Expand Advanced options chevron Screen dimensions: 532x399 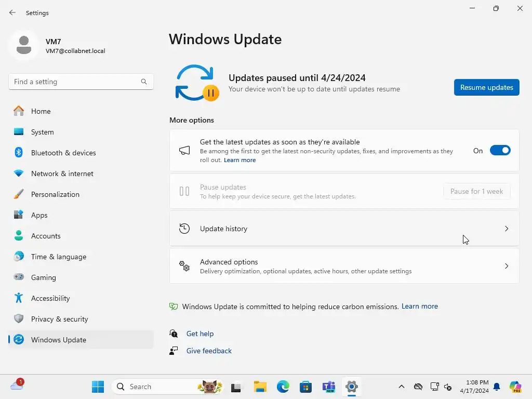pyautogui.click(x=507, y=266)
